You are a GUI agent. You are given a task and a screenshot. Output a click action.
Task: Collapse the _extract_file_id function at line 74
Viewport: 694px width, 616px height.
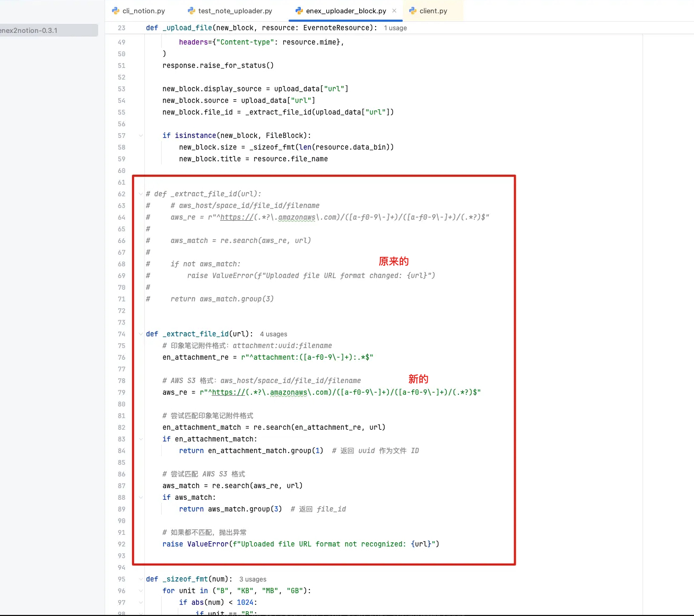[x=141, y=334]
